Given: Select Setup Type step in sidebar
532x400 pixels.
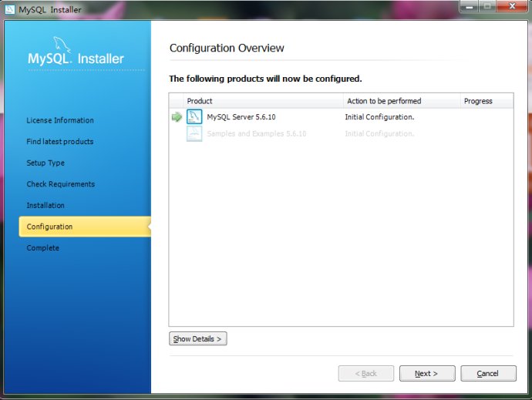Looking at the screenshot, I should click(45, 163).
